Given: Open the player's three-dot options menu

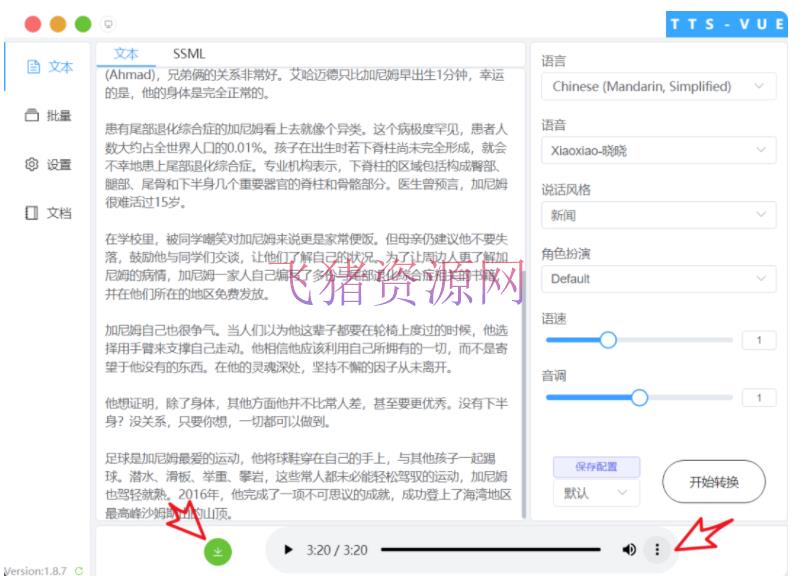Looking at the screenshot, I should coord(657,550).
